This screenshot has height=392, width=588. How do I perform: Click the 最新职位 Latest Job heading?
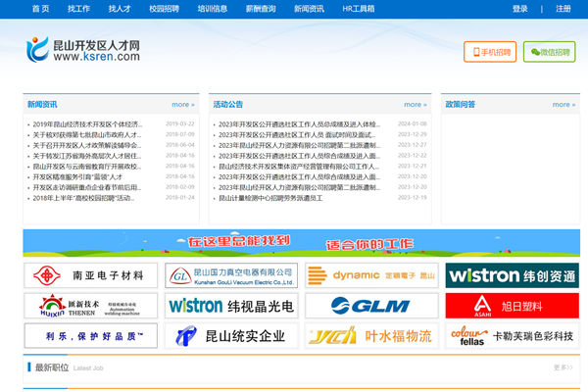(69, 367)
